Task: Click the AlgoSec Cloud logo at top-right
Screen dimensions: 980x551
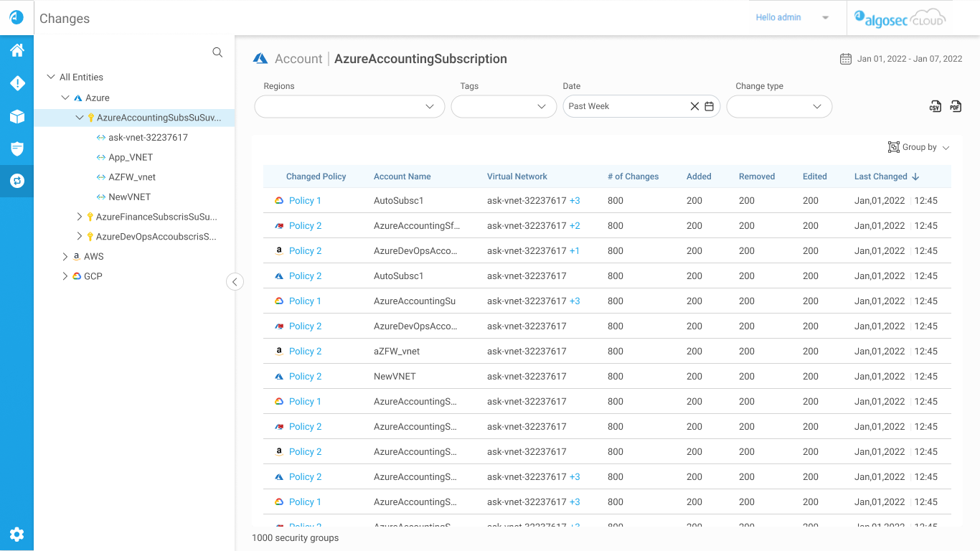Action: 901,18
